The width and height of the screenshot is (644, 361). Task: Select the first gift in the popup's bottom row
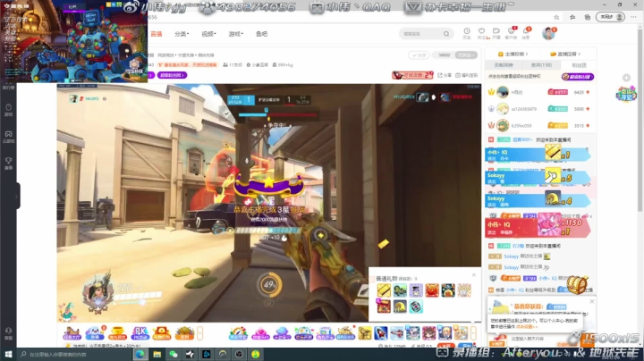pos(384,306)
